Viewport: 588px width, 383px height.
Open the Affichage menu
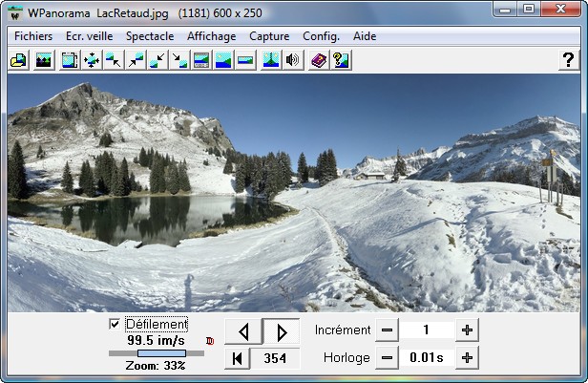click(x=212, y=36)
